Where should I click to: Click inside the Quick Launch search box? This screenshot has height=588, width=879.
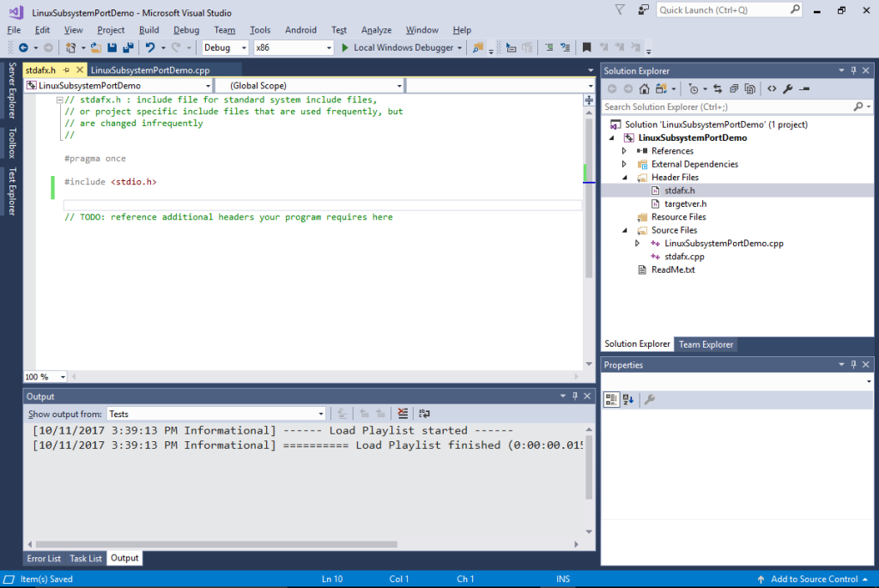pyautogui.click(x=725, y=9)
